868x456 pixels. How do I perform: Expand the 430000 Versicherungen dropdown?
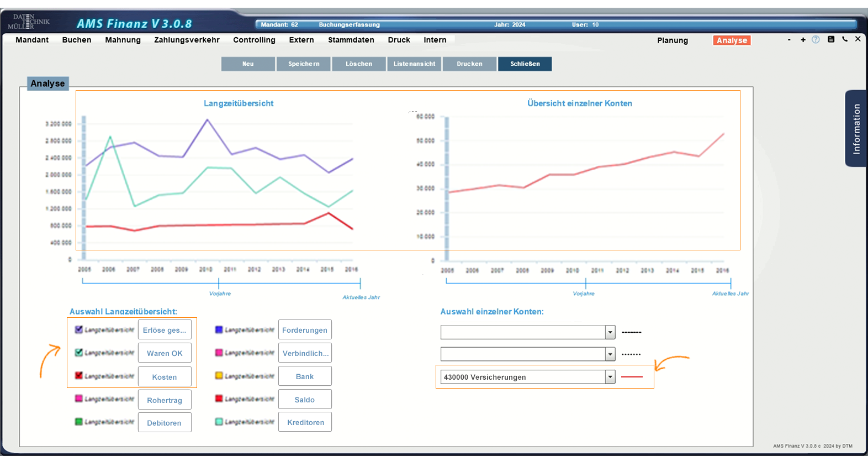coord(610,377)
